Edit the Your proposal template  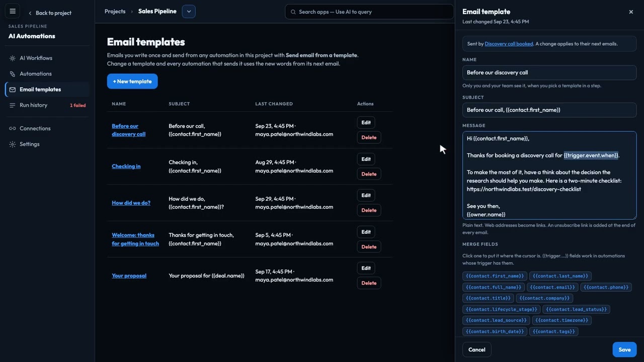pyautogui.click(x=366, y=268)
